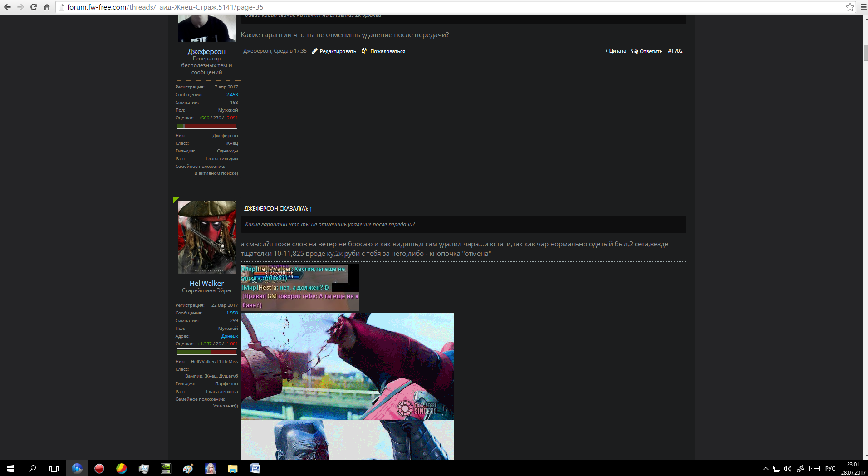Open the volume control tray icon
This screenshot has width=868, height=476.
(x=788, y=469)
